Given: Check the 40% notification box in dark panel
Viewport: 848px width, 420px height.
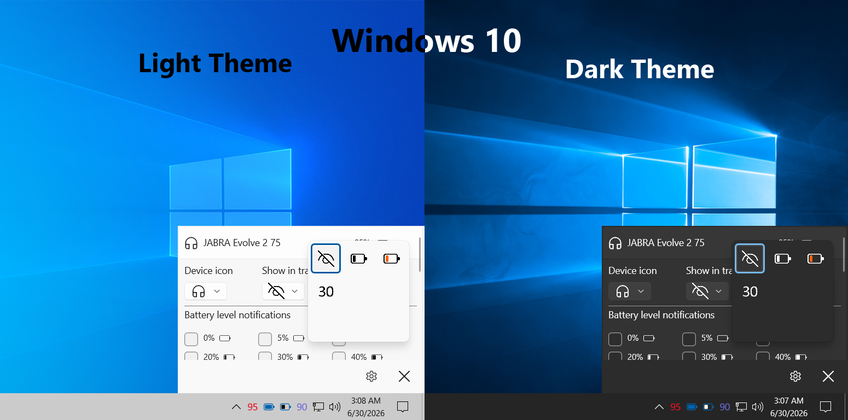Looking at the screenshot, I should pyautogui.click(x=763, y=356).
